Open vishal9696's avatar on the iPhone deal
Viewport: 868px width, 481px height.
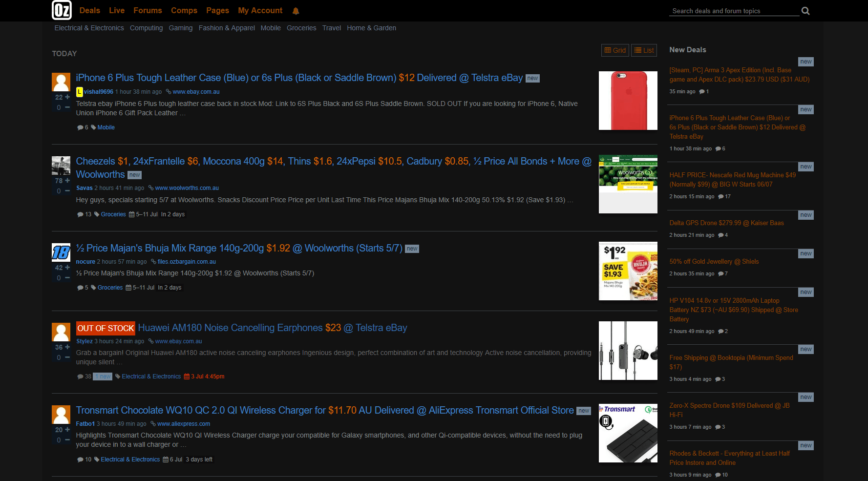pos(61,82)
